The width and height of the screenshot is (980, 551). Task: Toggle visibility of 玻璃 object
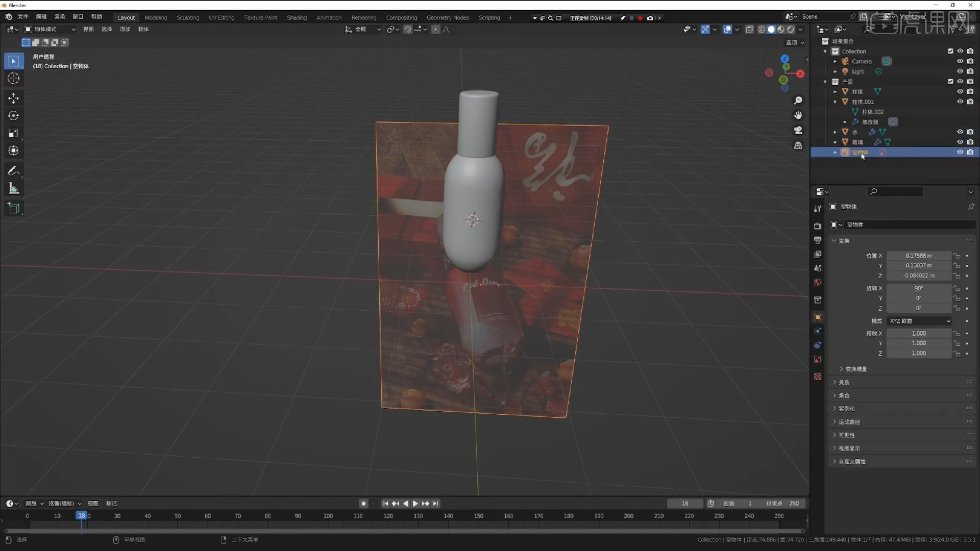pos(960,142)
